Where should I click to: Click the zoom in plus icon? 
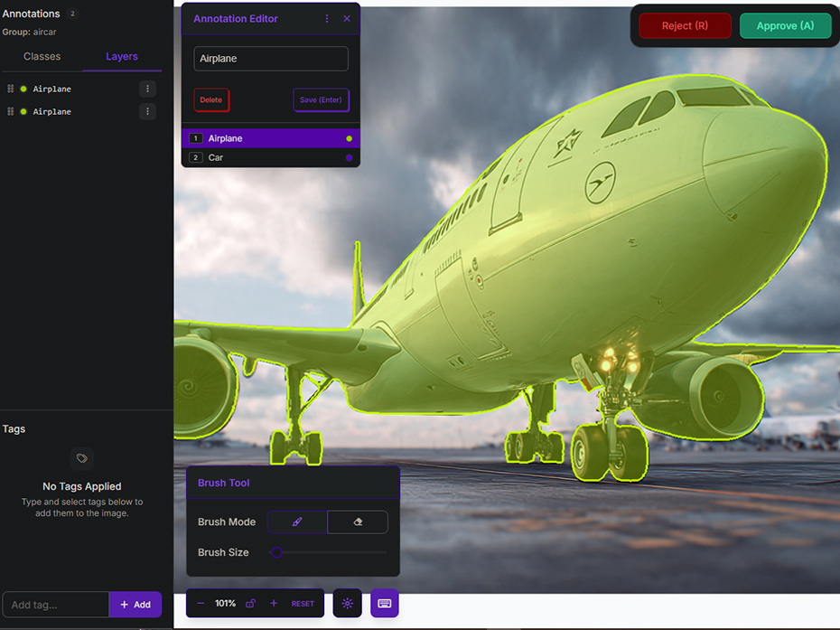[x=274, y=604]
